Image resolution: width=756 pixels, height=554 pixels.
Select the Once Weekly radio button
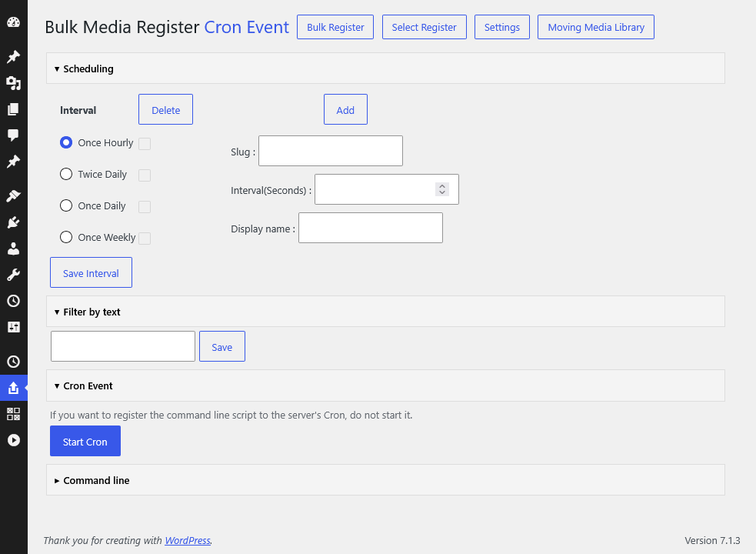tap(66, 237)
